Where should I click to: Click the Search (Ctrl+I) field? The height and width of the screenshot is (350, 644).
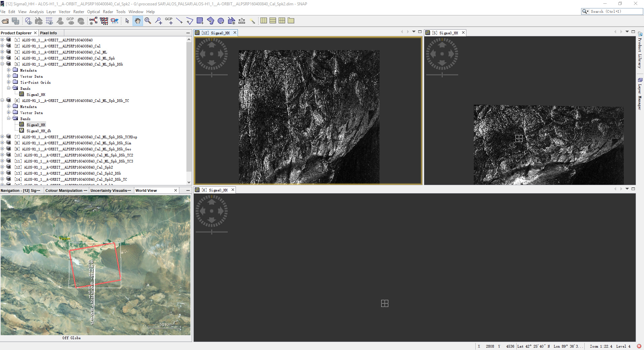(x=615, y=11)
